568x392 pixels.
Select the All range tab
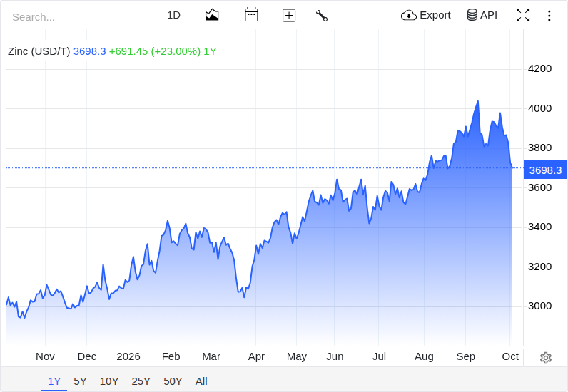201,381
